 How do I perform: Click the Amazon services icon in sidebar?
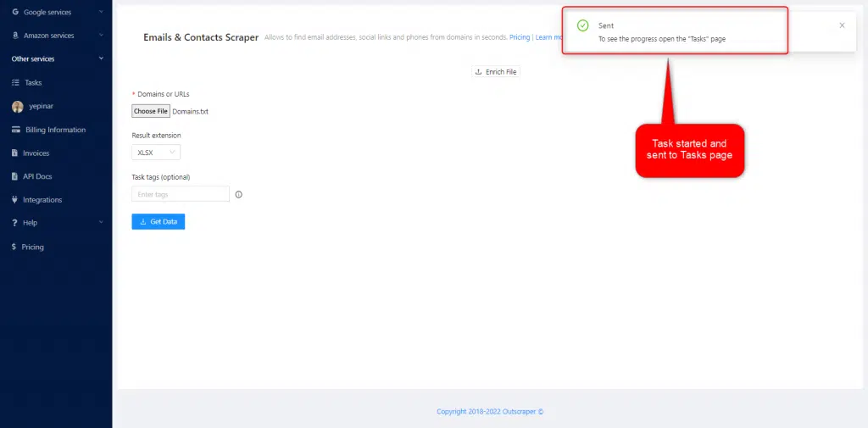tap(15, 36)
